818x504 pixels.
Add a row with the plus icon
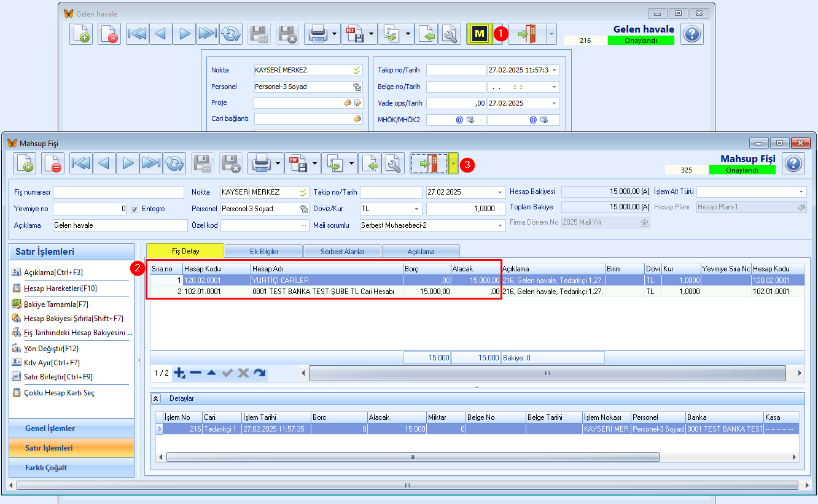tap(179, 373)
